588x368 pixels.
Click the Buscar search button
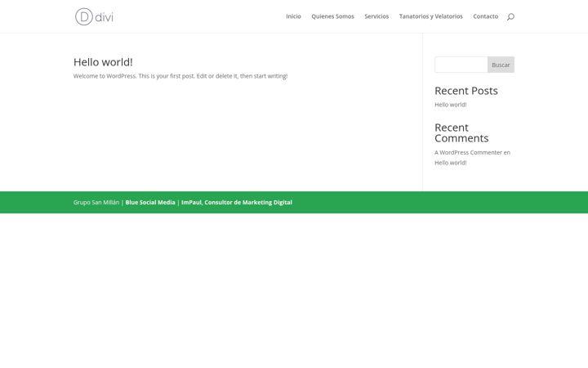501,65
